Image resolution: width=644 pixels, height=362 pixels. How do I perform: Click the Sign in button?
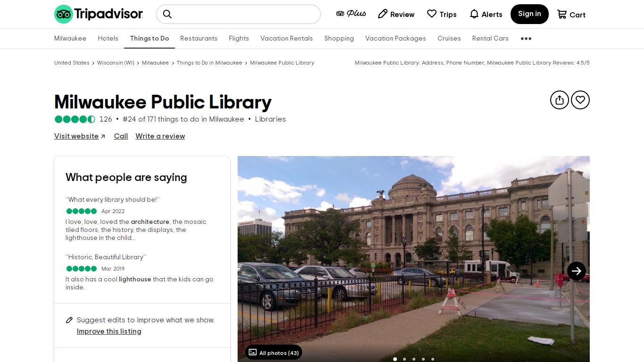pos(529,14)
